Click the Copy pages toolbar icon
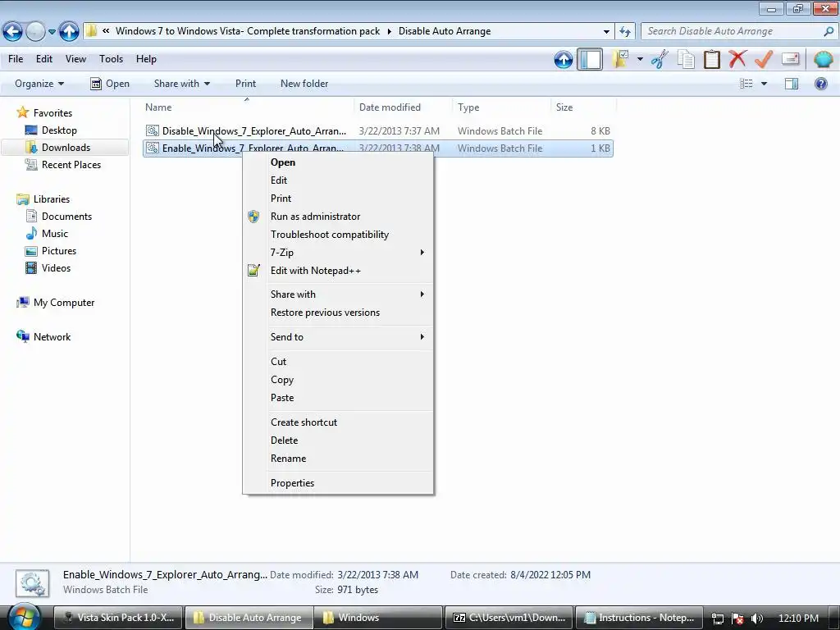This screenshot has height=630, width=840. (686, 59)
